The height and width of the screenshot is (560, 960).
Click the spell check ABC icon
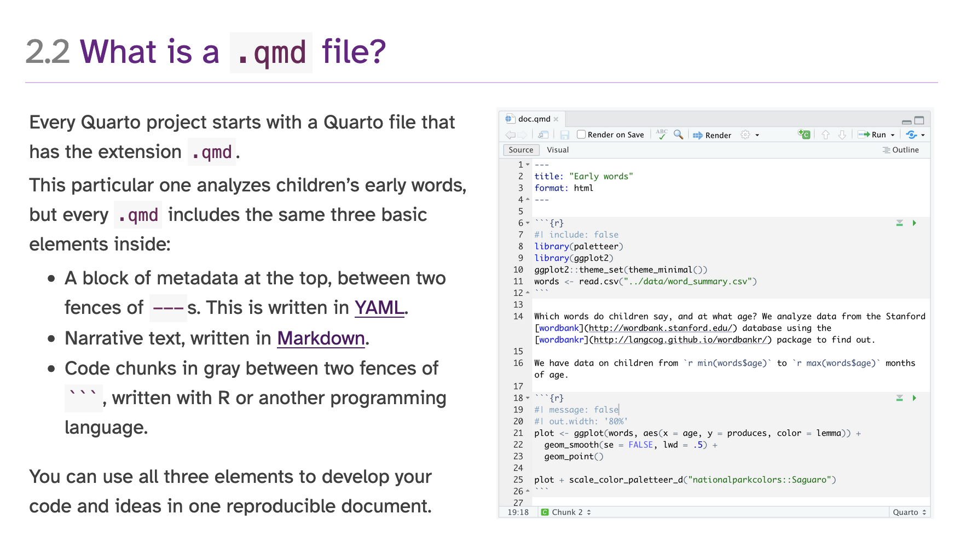tap(662, 135)
